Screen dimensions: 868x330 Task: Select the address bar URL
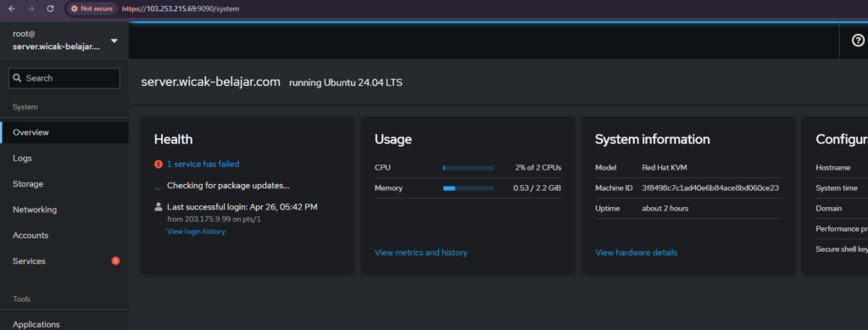click(181, 8)
